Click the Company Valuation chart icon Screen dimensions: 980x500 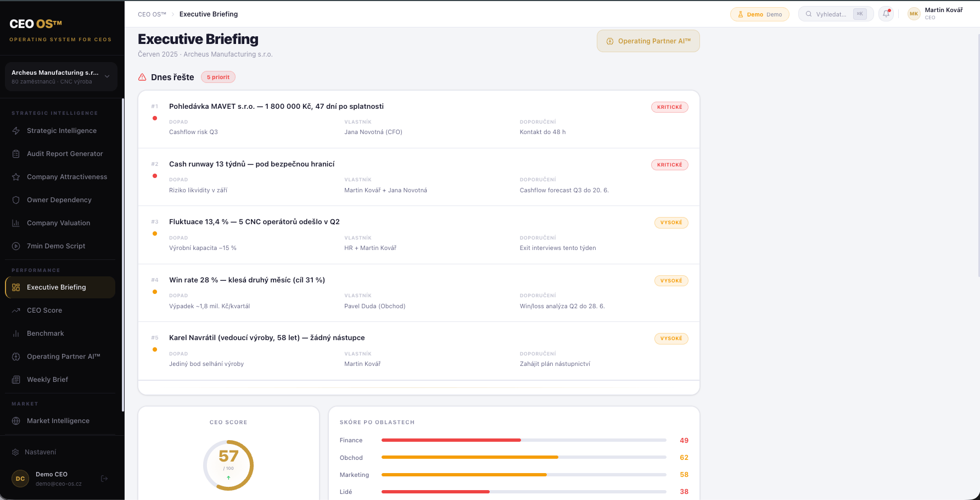pyautogui.click(x=16, y=223)
